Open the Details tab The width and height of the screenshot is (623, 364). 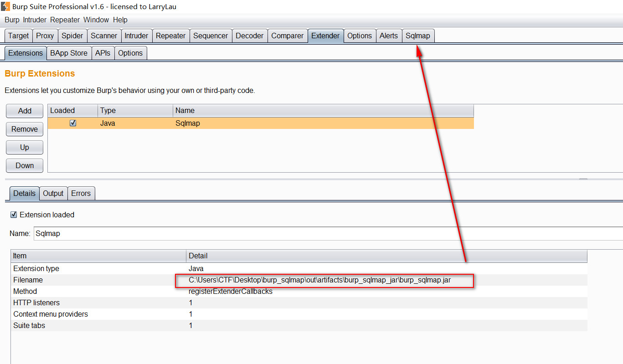click(24, 193)
